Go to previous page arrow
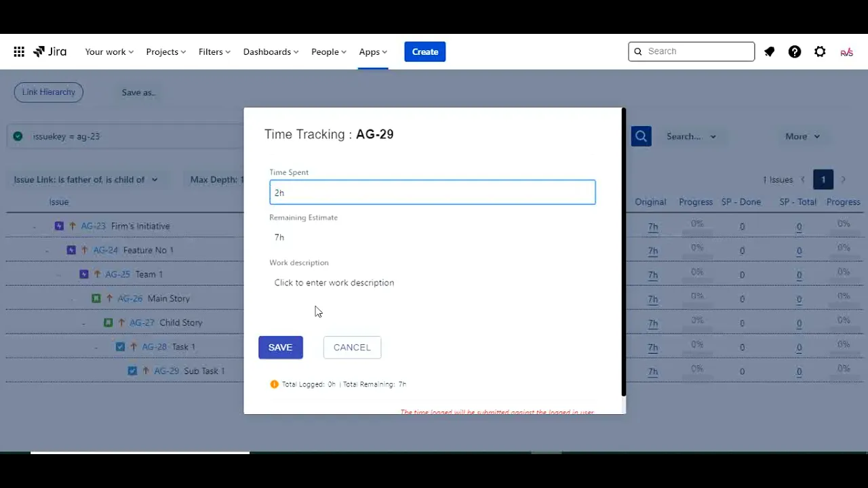868x488 pixels. click(x=803, y=180)
